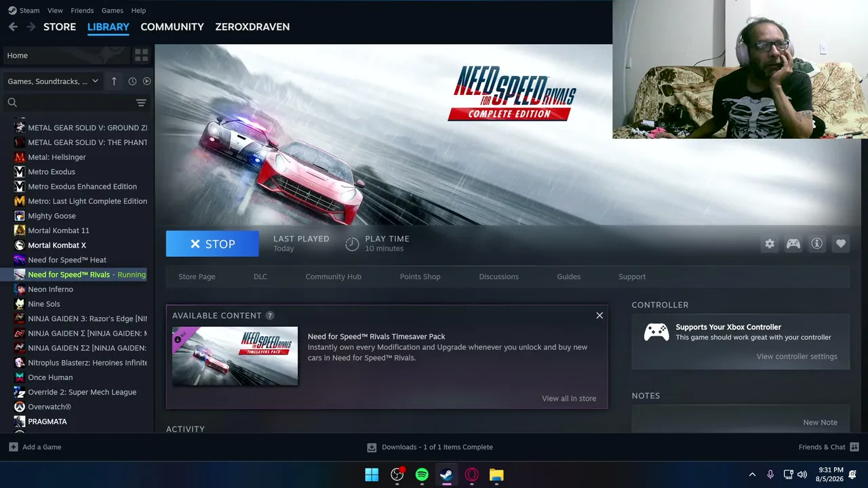Screen dimensions: 868x488
Task: Open the Friends menu
Action: point(82,11)
